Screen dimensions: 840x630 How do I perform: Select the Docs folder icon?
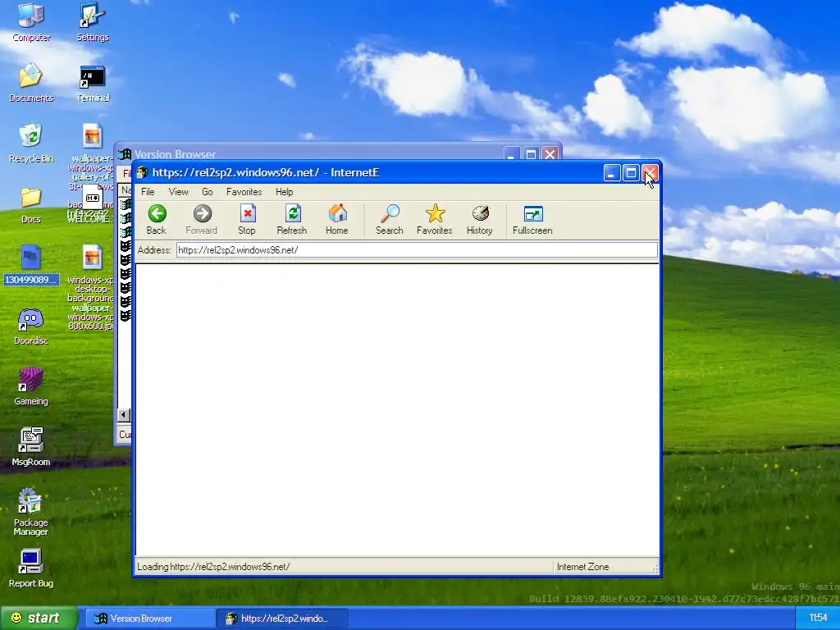click(x=31, y=204)
